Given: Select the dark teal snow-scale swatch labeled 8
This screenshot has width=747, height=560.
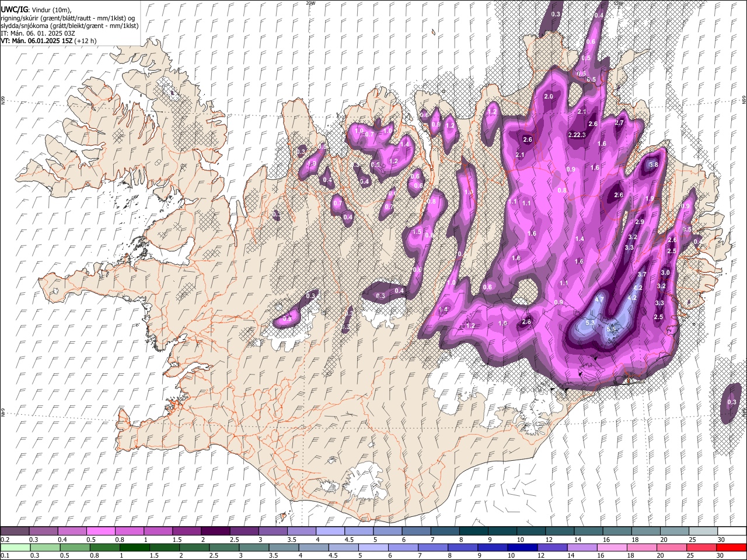Looking at the screenshot, I should click(473, 531).
